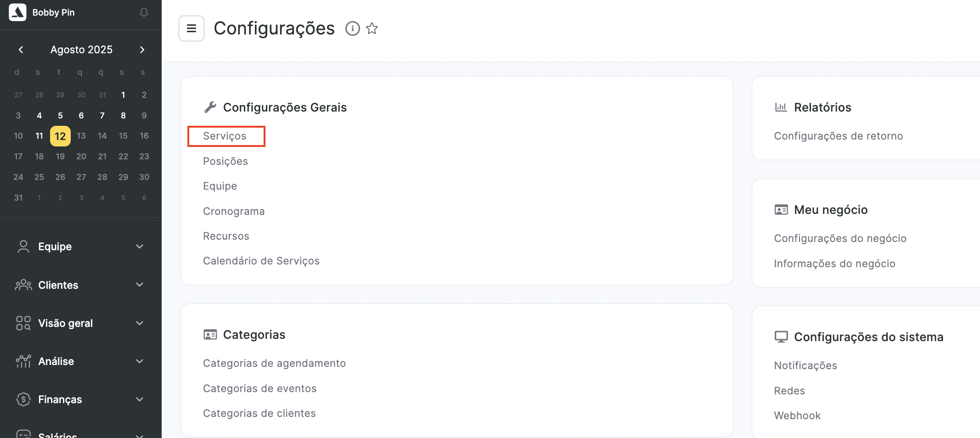Open Configurações do negócio link

pyautogui.click(x=840, y=238)
